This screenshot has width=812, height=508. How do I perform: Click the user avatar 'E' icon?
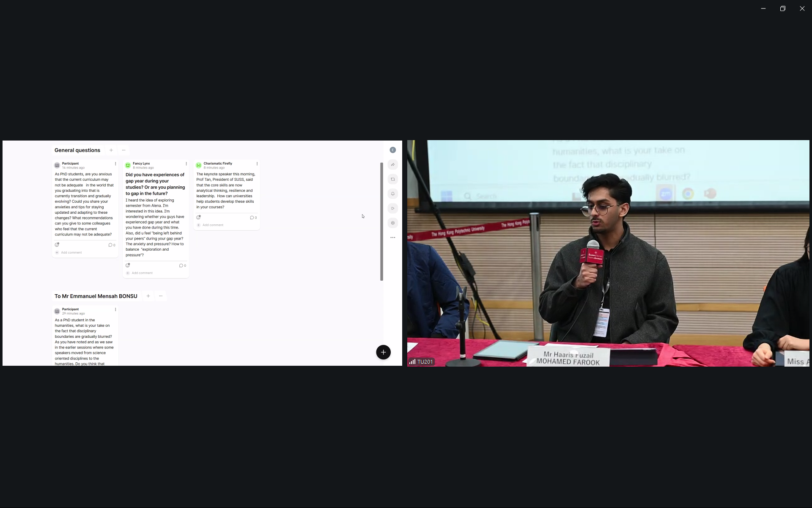(392, 150)
